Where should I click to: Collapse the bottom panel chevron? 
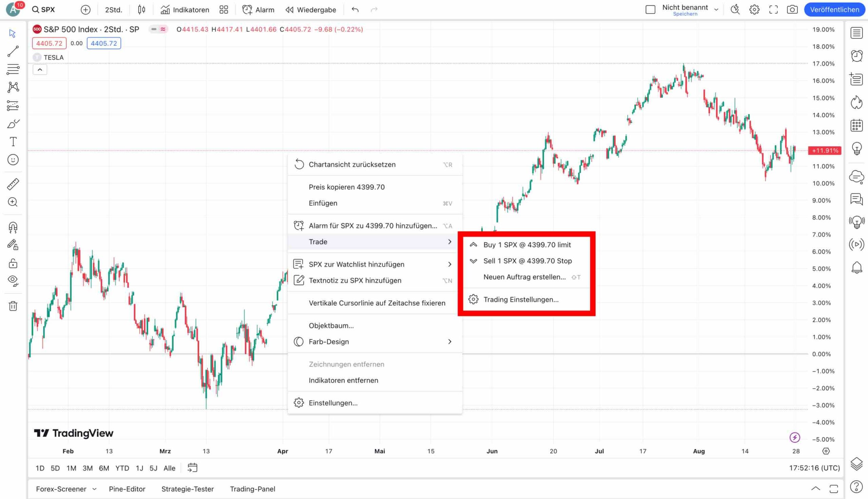pos(816,488)
